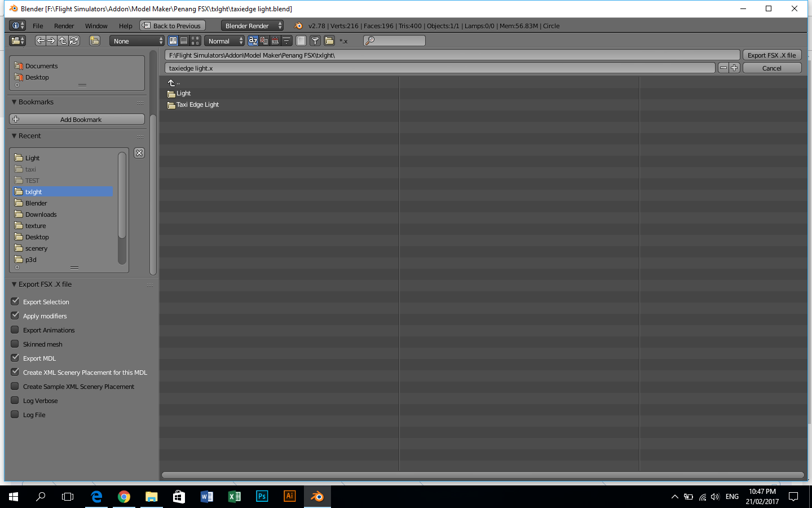
Task: Open the File menu
Action: tap(37, 25)
